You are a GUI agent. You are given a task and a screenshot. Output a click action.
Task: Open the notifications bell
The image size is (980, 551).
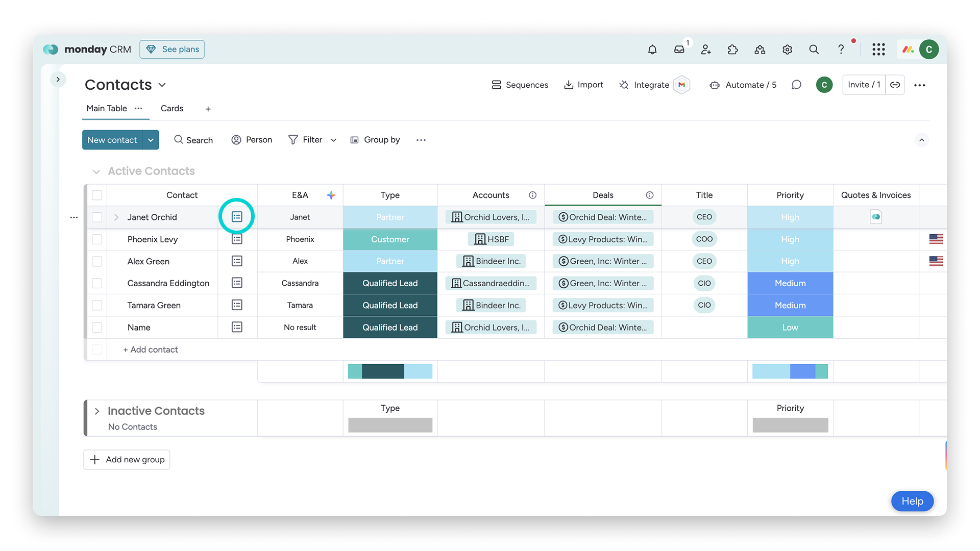652,49
